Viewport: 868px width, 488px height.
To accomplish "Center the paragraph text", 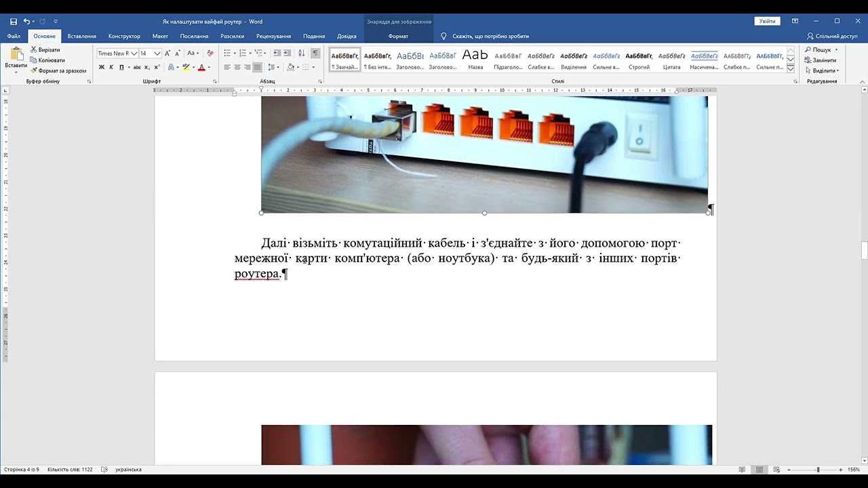I will 237,67.
